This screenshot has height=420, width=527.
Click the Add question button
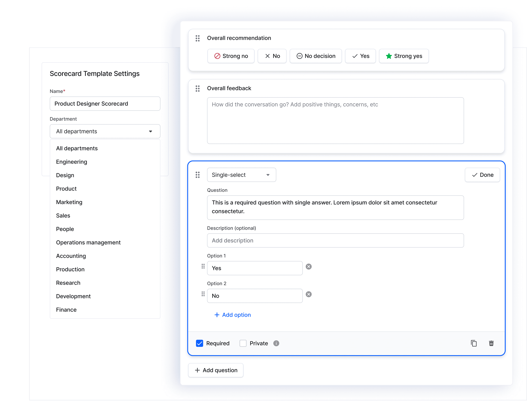click(216, 370)
